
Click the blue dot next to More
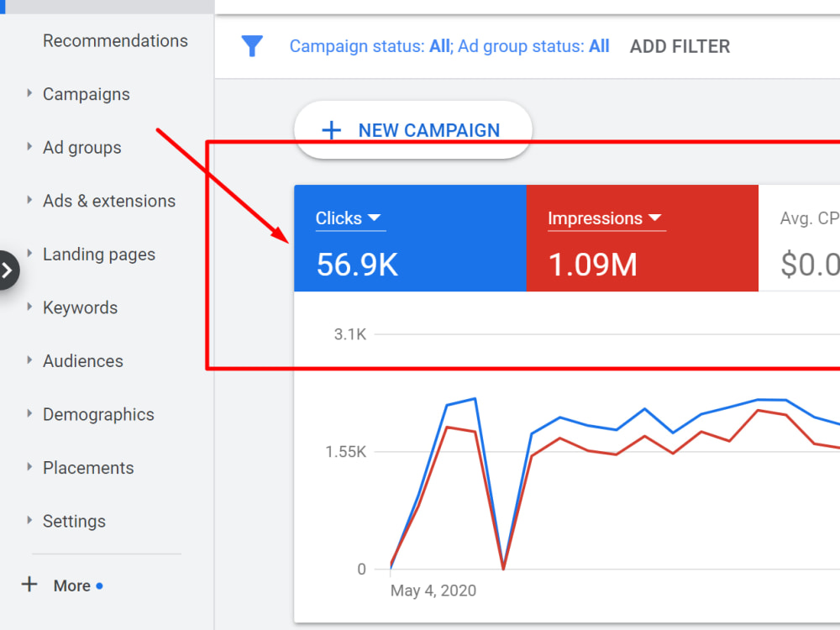coord(99,586)
